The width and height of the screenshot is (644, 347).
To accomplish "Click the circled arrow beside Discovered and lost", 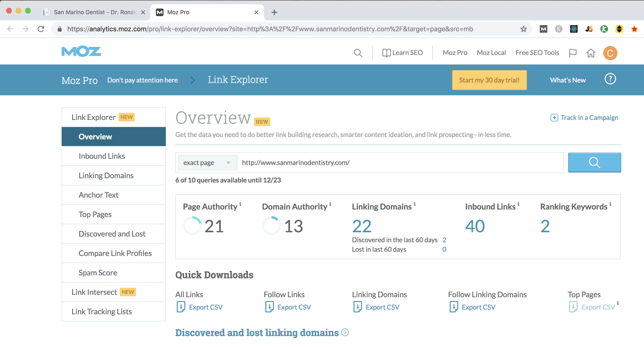I will 345,333.
